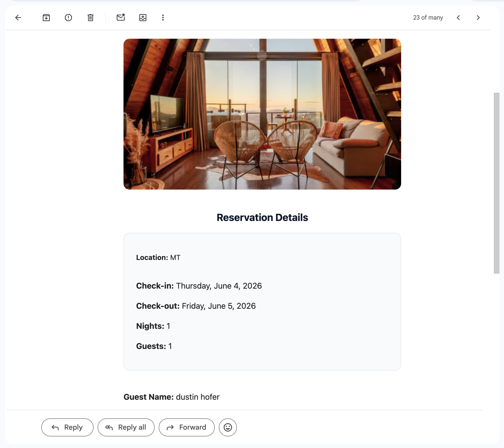Select Check-out date Friday, June 5, 2026
Image resolution: width=504 pixels, height=448 pixels.
219,306
